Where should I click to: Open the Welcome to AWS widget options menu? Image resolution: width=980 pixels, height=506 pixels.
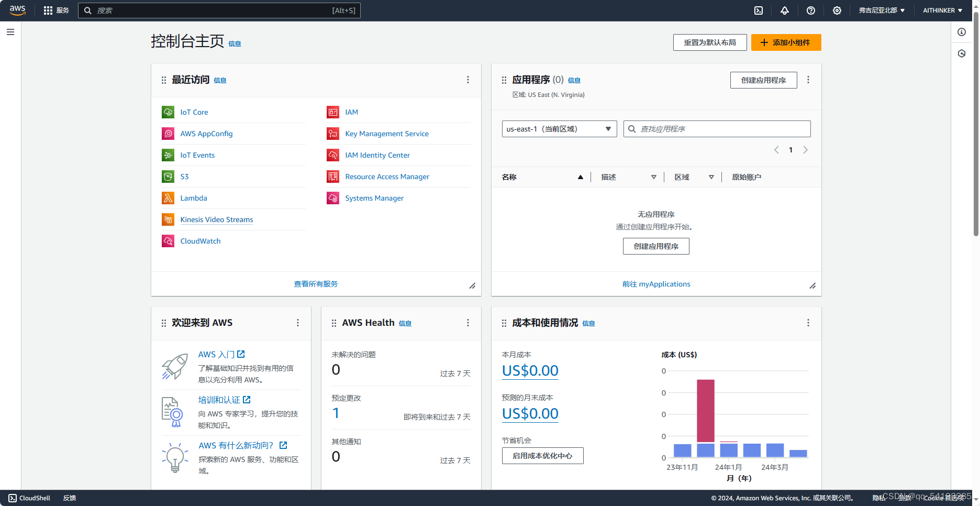tap(298, 323)
